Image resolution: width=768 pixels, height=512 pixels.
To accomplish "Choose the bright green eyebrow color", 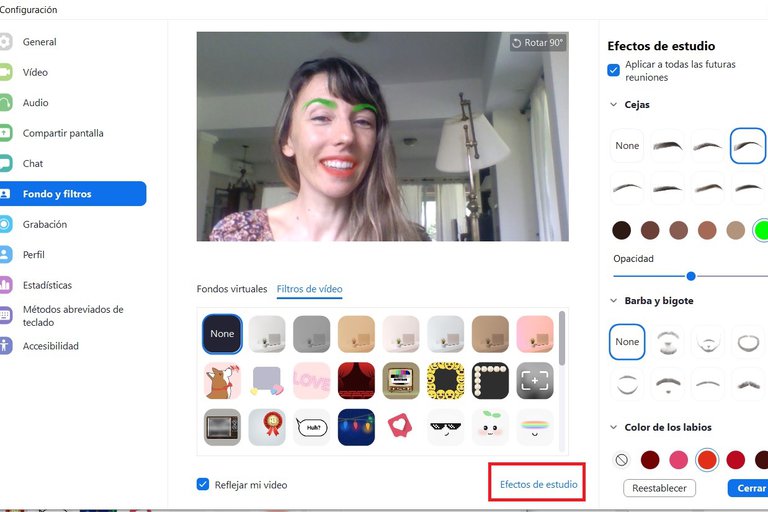I will coord(762,230).
